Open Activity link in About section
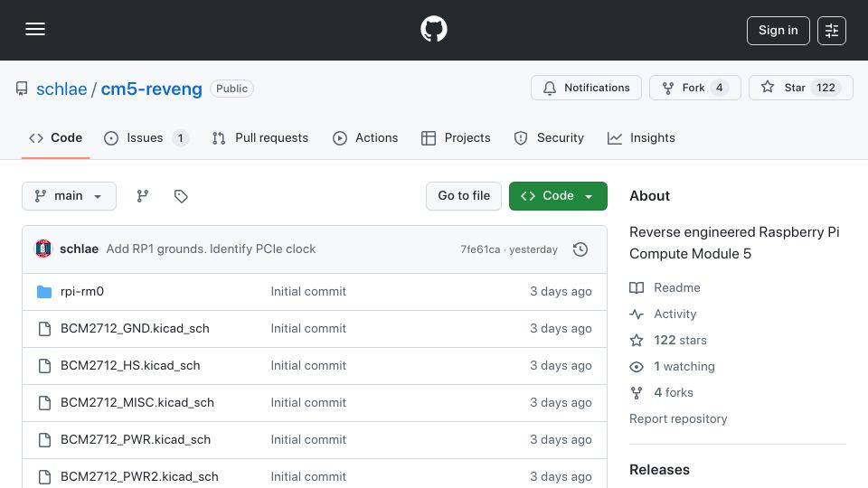The image size is (868, 488). pos(663,314)
